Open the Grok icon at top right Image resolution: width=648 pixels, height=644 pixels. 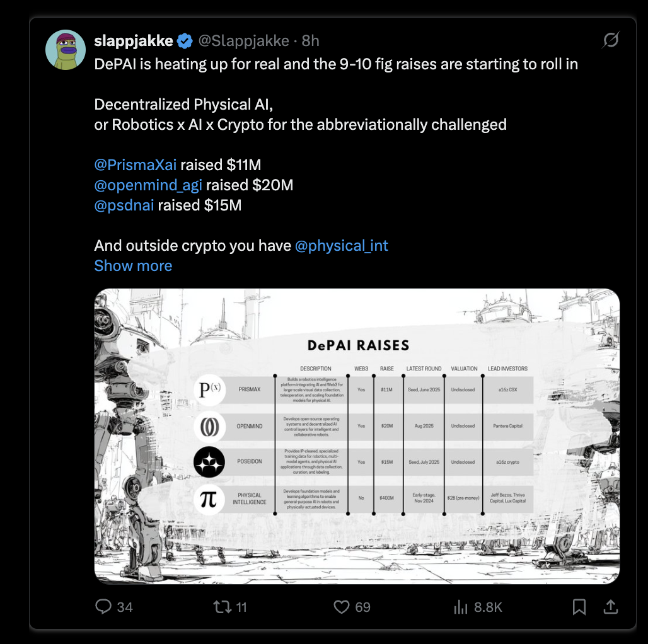point(610,40)
